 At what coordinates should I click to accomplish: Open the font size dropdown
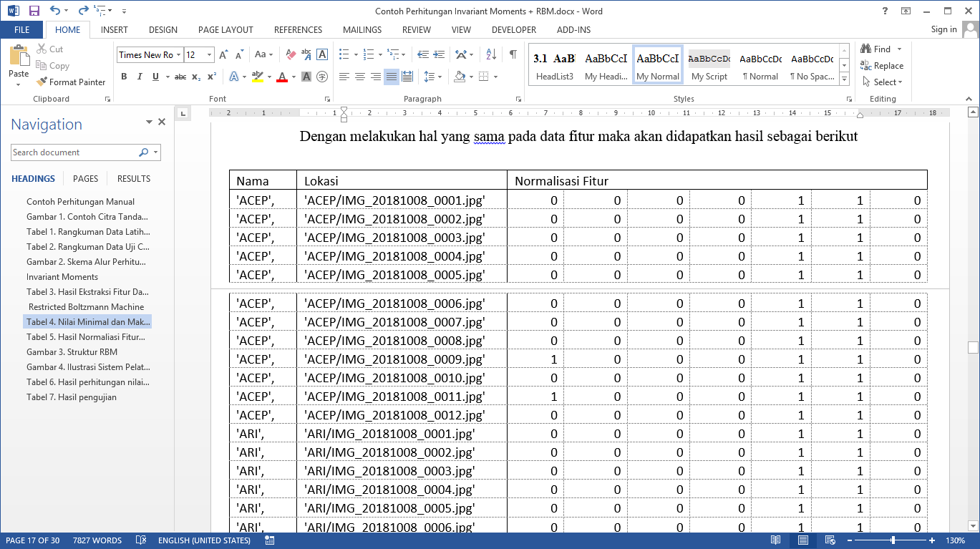209,55
